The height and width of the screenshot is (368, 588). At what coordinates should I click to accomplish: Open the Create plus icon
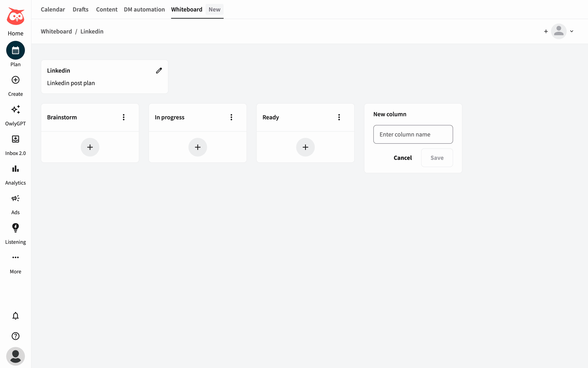[15, 80]
